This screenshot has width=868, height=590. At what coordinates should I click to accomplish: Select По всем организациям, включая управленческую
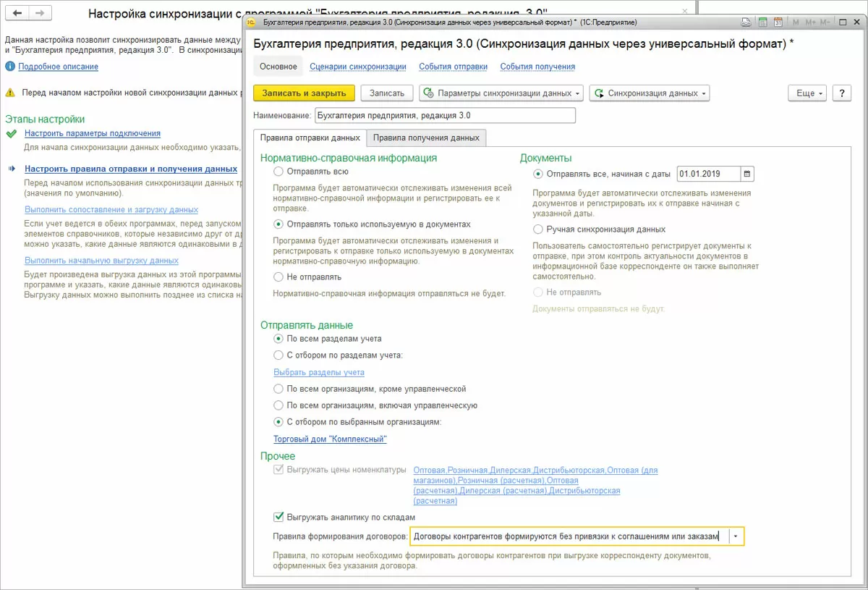click(278, 405)
